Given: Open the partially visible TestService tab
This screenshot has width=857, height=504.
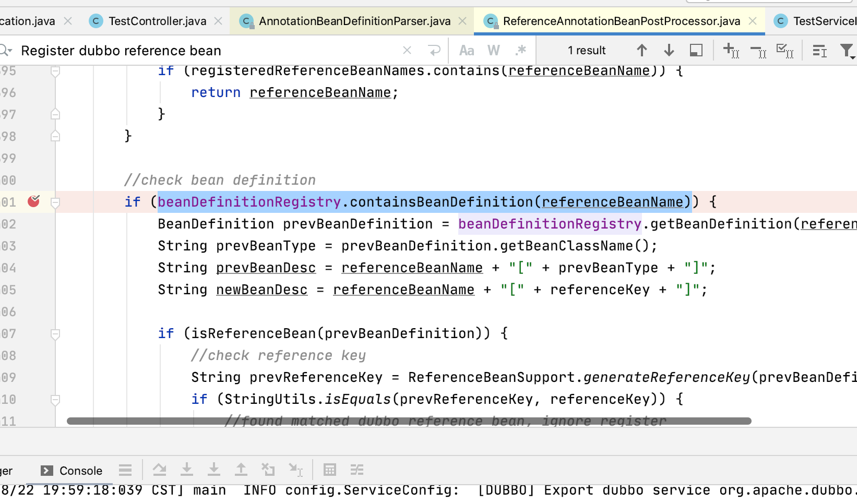Looking at the screenshot, I should point(815,21).
